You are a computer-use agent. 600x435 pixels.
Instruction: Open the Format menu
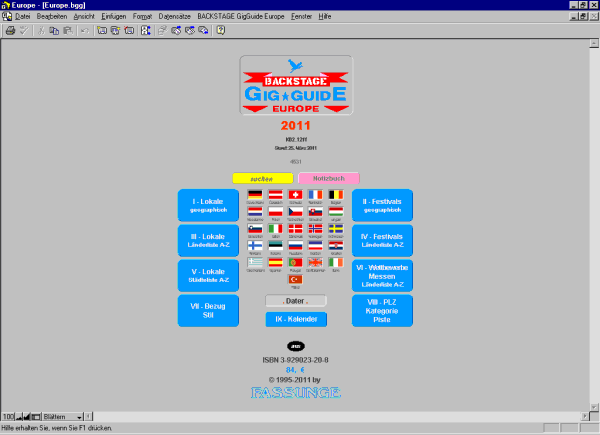pos(143,17)
